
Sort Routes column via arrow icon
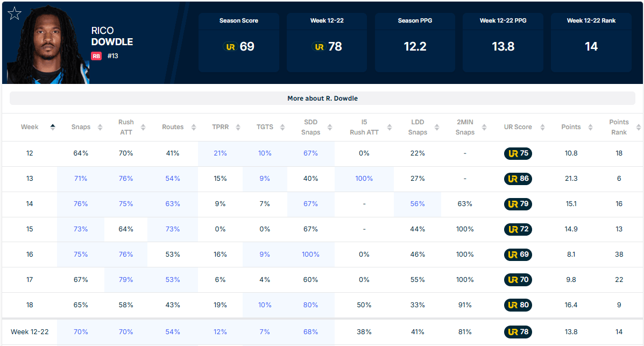194,127
